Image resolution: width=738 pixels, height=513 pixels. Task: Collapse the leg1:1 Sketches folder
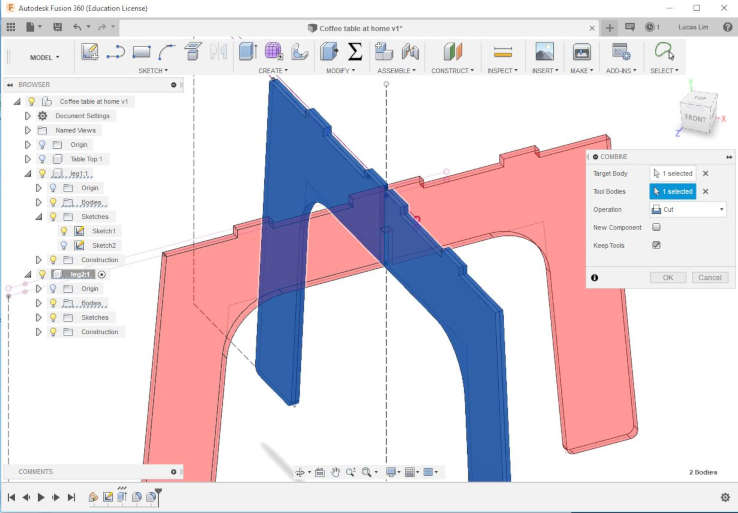tap(39, 216)
